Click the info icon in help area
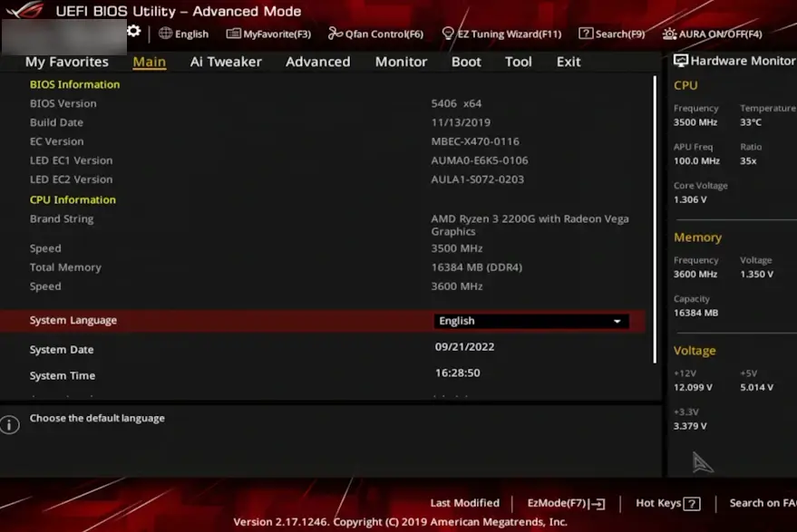The image size is (797, 532). (10, 425)
